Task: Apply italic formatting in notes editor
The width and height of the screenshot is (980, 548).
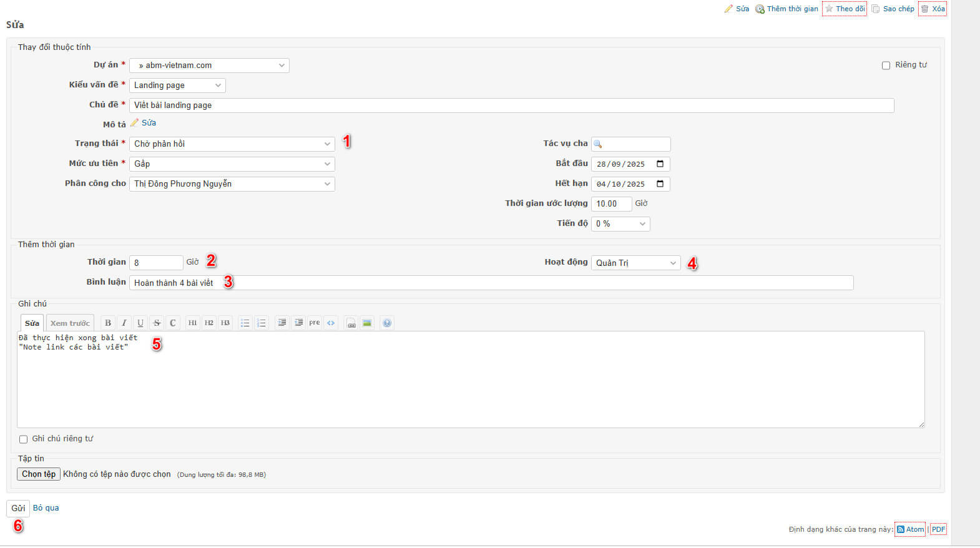Action: pos(124,323)
